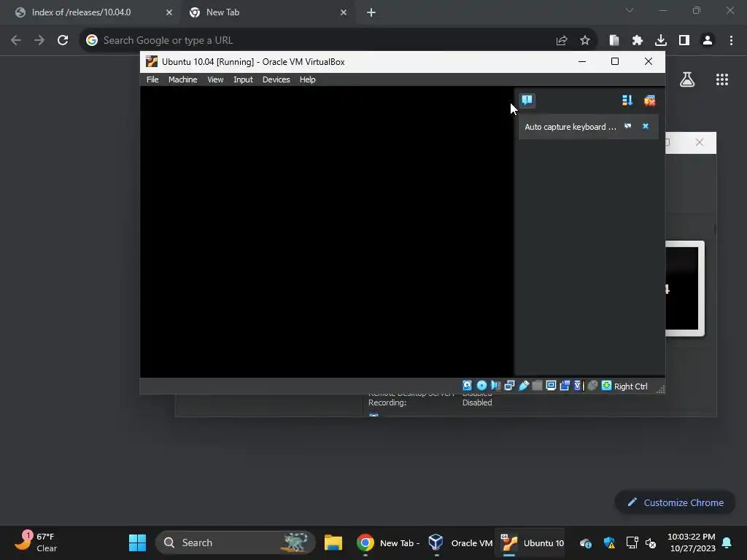Open a new Chrome tab
Viewport: 747px width, 560px height.
pyautogui.click(x=371, y=12)
